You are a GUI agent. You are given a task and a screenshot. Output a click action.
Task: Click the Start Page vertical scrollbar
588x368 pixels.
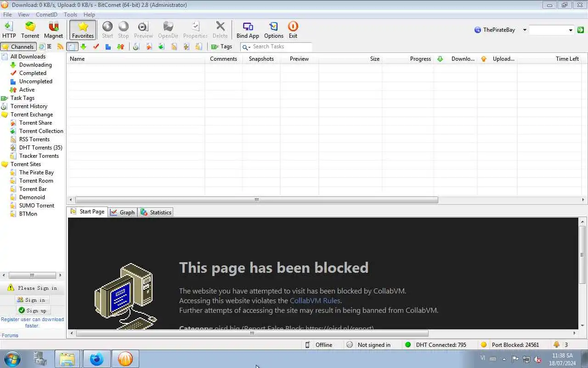pos(582,255)
